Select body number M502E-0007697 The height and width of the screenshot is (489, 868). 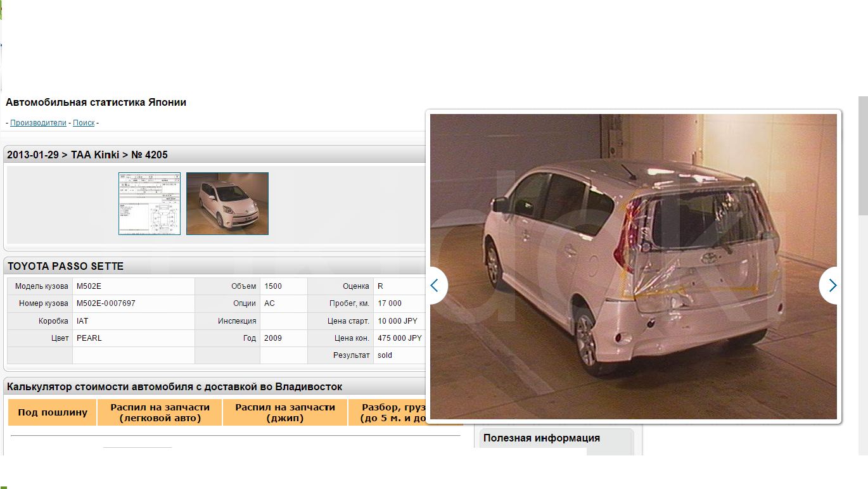click(x=106, y=303)
